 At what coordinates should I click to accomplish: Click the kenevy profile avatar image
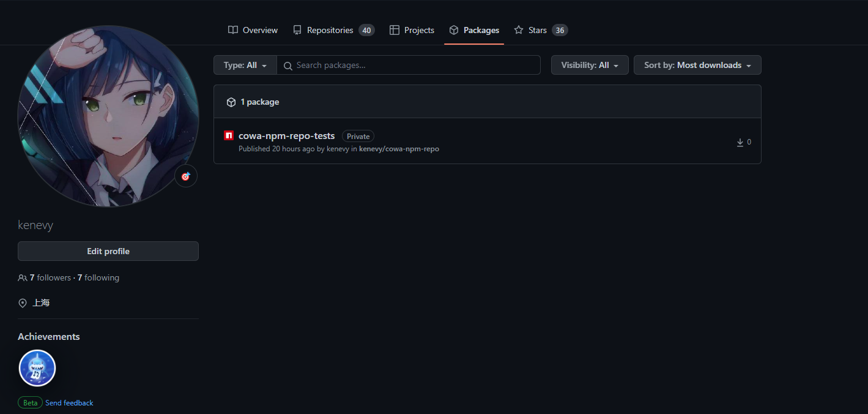tap(108, 116)
